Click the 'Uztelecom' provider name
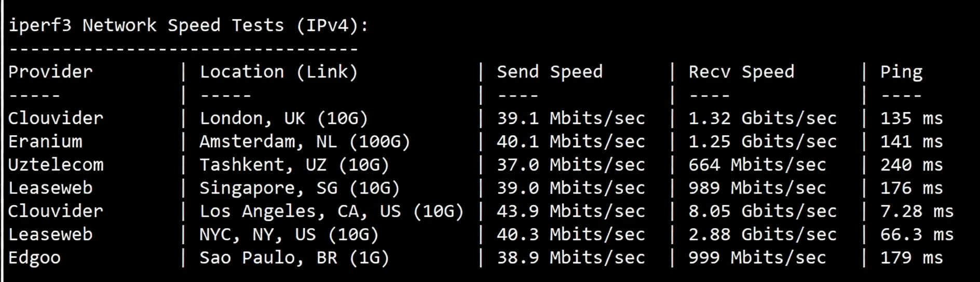Image resolution: width=980 pixels, height=282 pixels. (56, 165)
